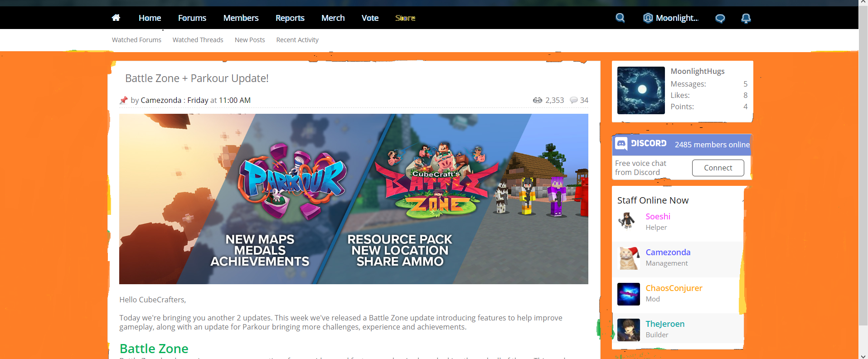The image size is (868, 359).
Task: Click the Parkour Battle Zone banner image
Action: point(354,199)
